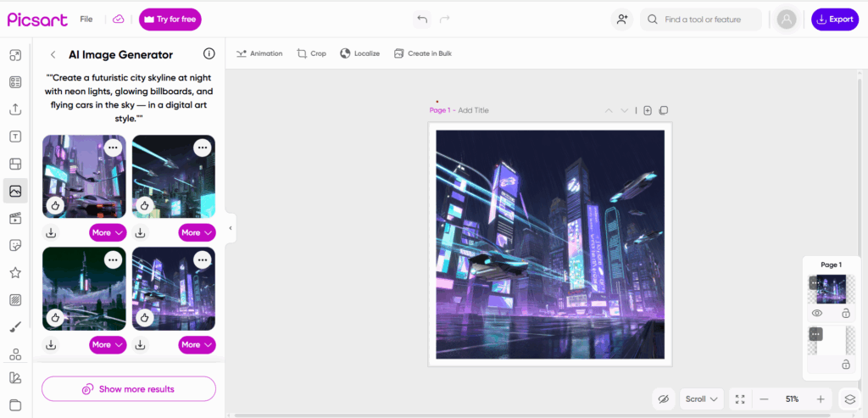This screenshot has height=418, width=868.
Task: Select the Draw brush tool in the sidebar
Action: pyautogui.click(x=15, y=327)
